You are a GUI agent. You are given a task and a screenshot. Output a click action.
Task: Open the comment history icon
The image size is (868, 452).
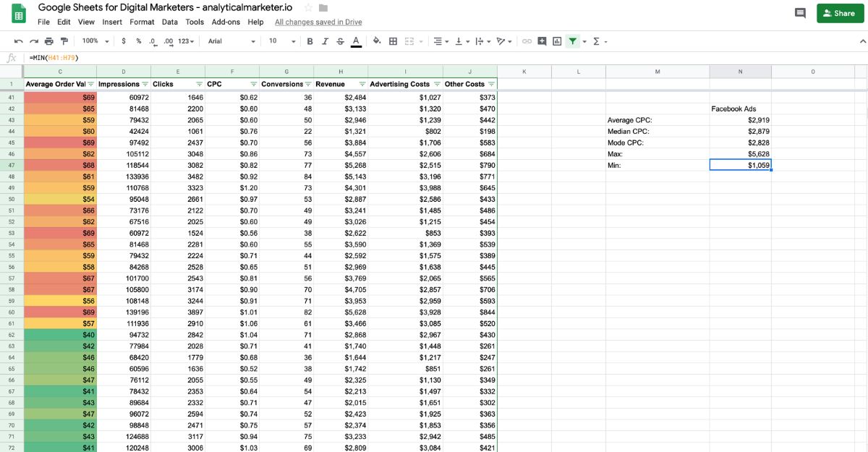[800, 13]
